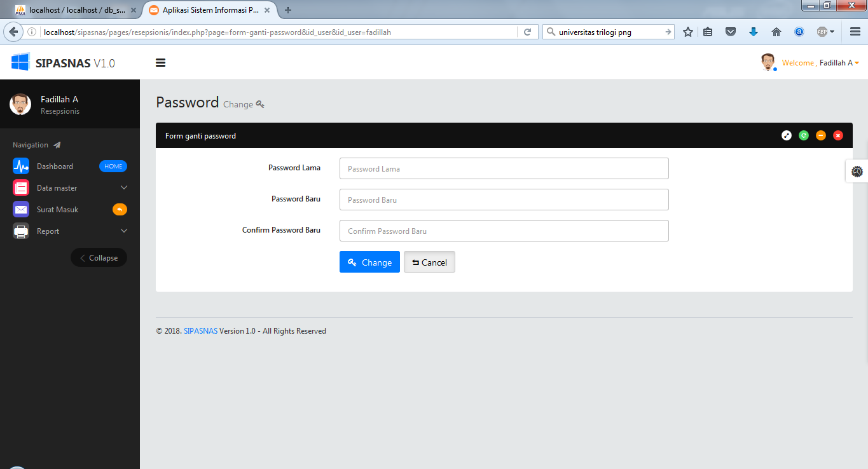The height and width of the screenshot is (469, 868).
Task: Click the Report printer icon
Action: 21,231
